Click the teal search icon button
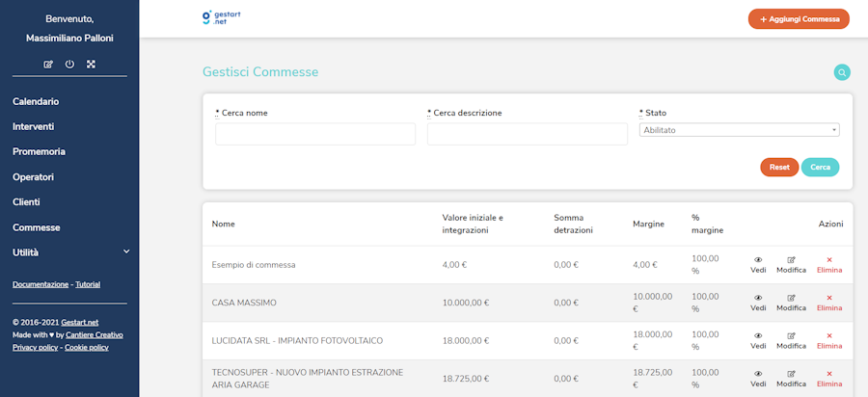 tap(842, 72)
